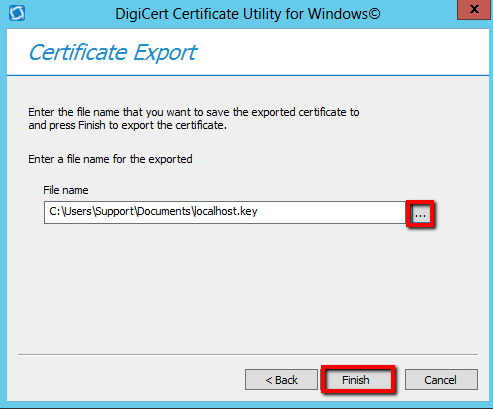Focus the File name path text box
Viewport: 493px width, 409px height.
(x=225, y=212)
